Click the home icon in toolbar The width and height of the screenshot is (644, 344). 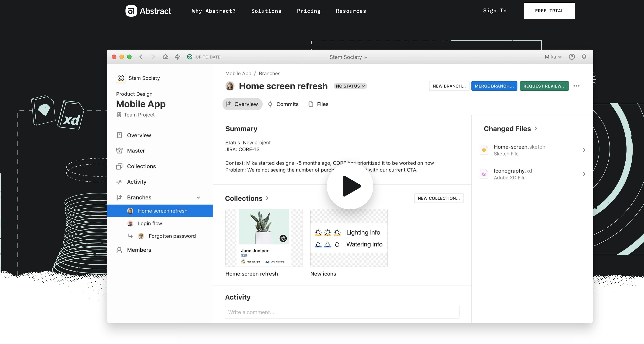point(165,57)
